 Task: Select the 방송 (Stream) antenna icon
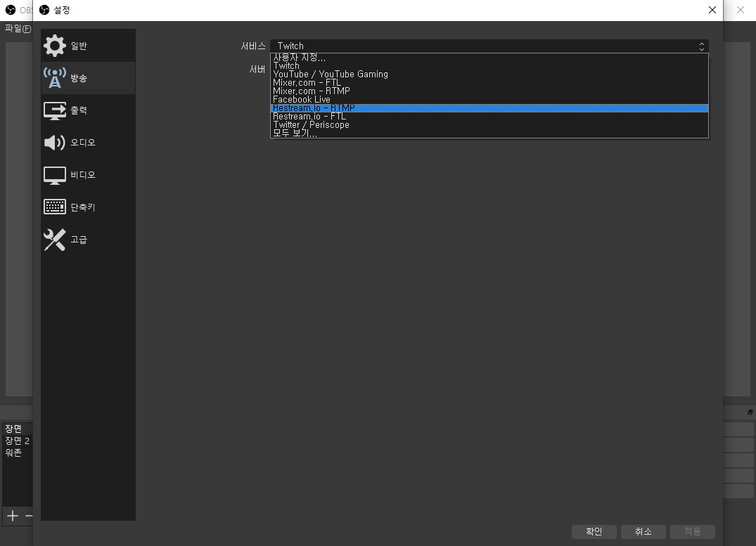pos(54,78)
